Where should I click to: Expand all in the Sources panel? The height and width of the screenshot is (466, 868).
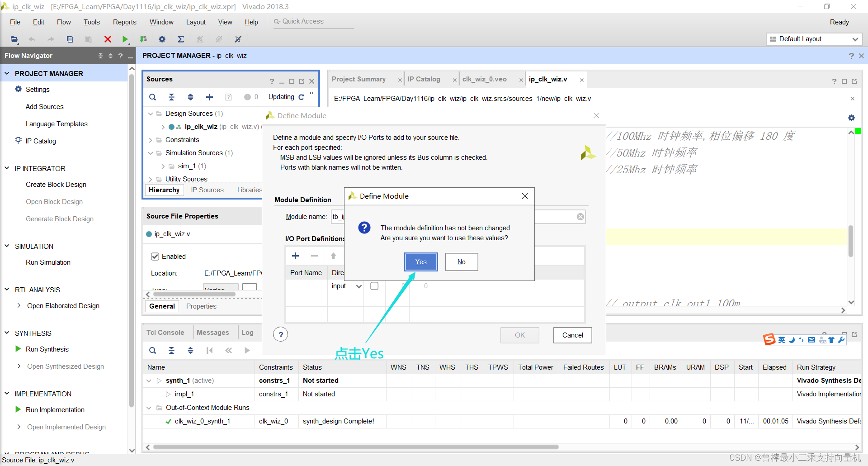pyautogui.click(x=190, y=97)
